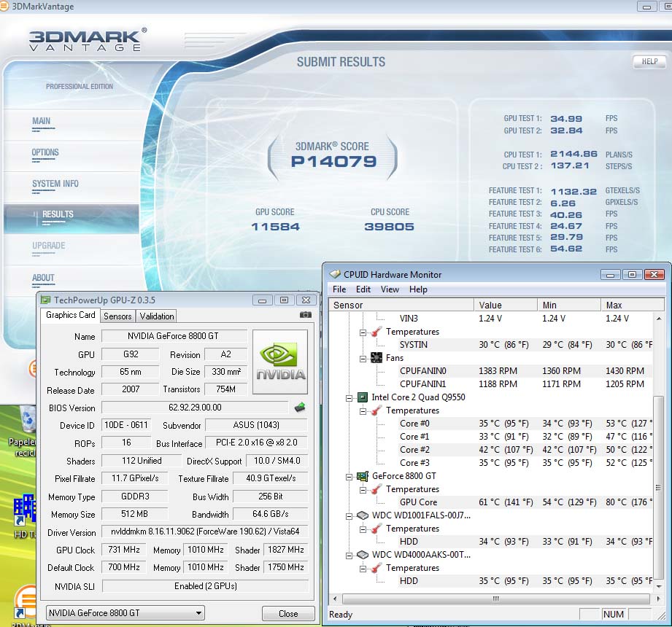Collapse the GeForce 8800 GT tree node
Screen dimensions: 672x627
(x=349, y=477)
